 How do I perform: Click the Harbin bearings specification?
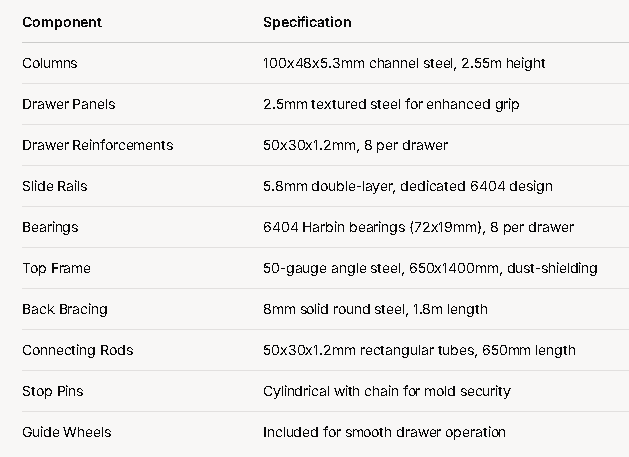coord(418,227)
